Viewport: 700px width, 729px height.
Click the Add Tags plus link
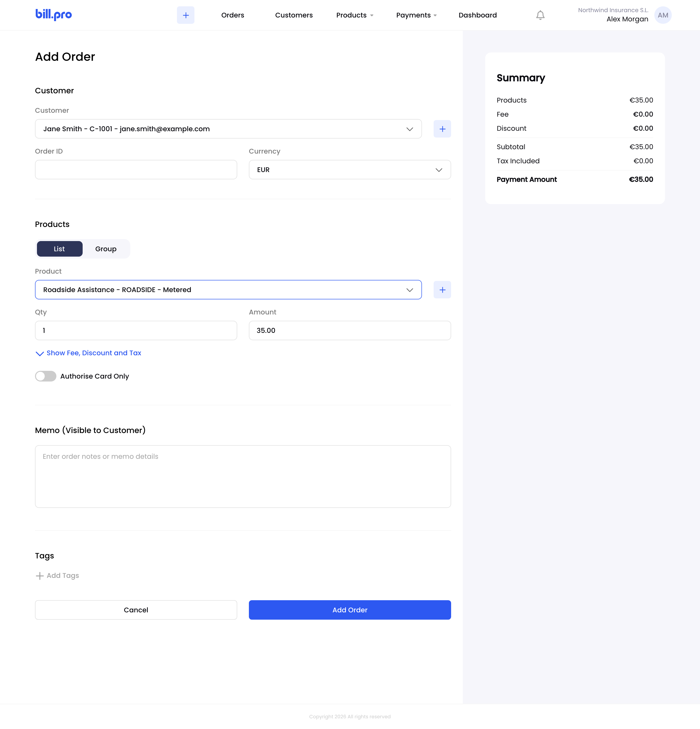(x=57, y=575)
